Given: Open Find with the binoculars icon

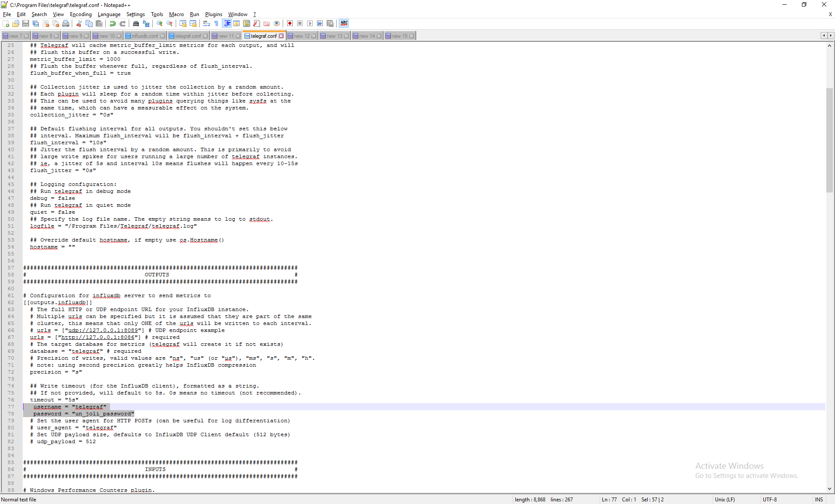Looking at the screenshot, I should click(136, 23).
